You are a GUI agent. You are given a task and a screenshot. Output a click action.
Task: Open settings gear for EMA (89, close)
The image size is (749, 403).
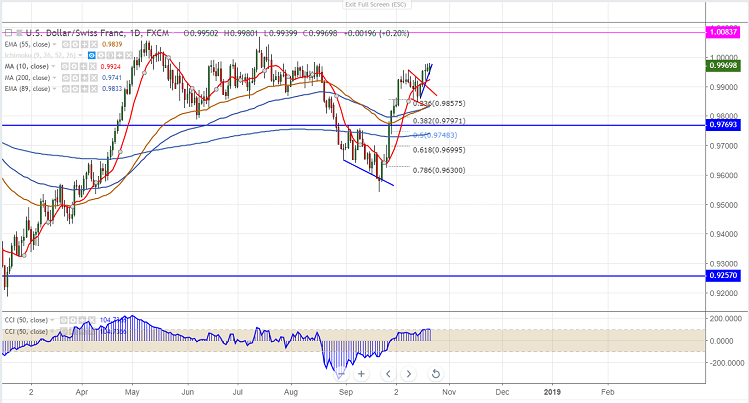[75, 89]
